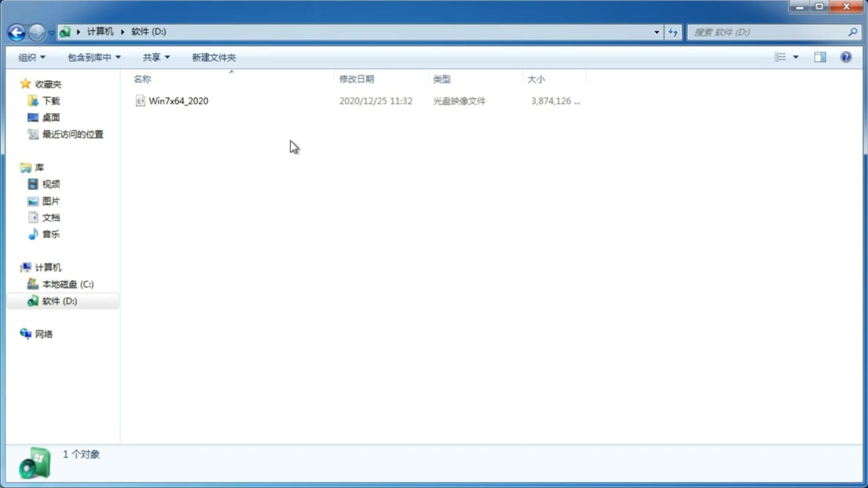The height and width of the screenshot is (488, 868).
Task: Click 新建文件夹 (New Folder) button
Action: pos(213,57)
